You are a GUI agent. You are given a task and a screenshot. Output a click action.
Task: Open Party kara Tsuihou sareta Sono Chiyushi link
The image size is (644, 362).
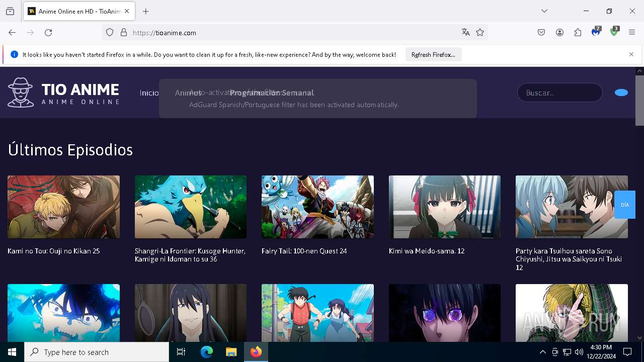(569, 259)
